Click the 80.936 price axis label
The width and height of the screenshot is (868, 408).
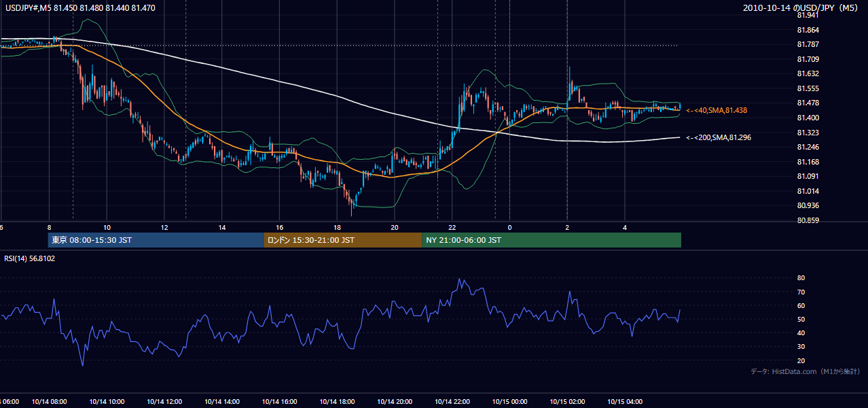(808, 205)
